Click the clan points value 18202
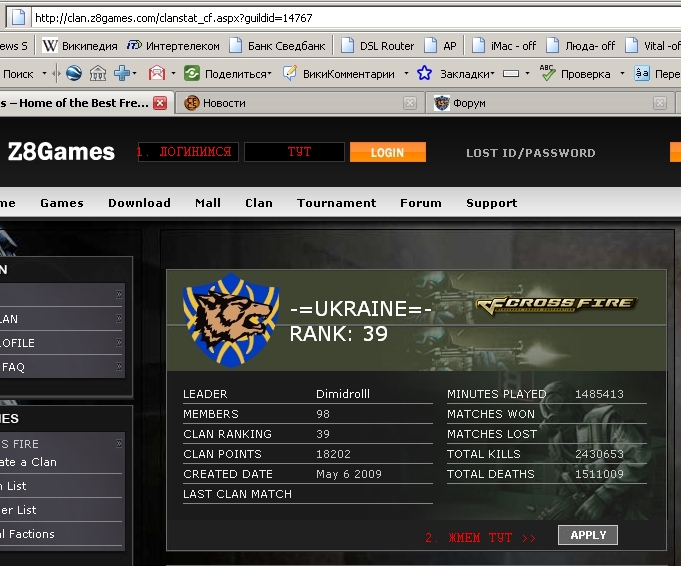This screenshot has width=681, height=566. [x=333, y=454]
